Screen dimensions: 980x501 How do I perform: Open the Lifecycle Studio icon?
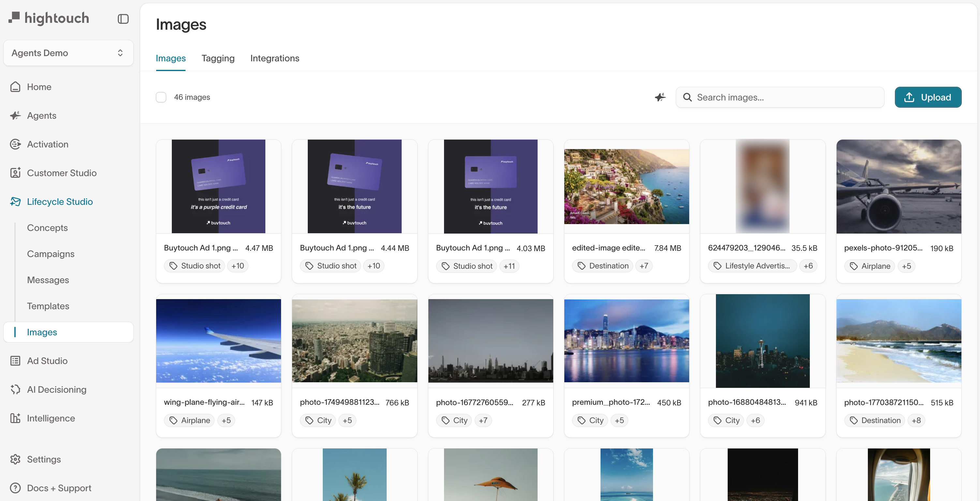[x=15, y=201]
